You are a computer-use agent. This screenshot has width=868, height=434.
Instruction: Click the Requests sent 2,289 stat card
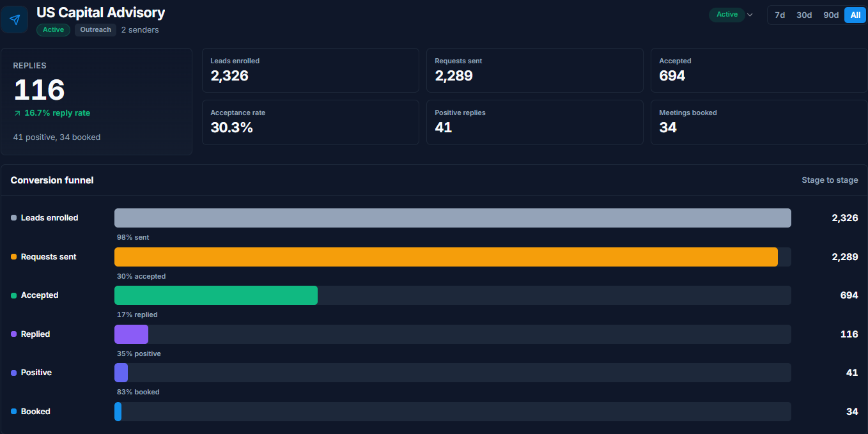[x=535, y=70]
